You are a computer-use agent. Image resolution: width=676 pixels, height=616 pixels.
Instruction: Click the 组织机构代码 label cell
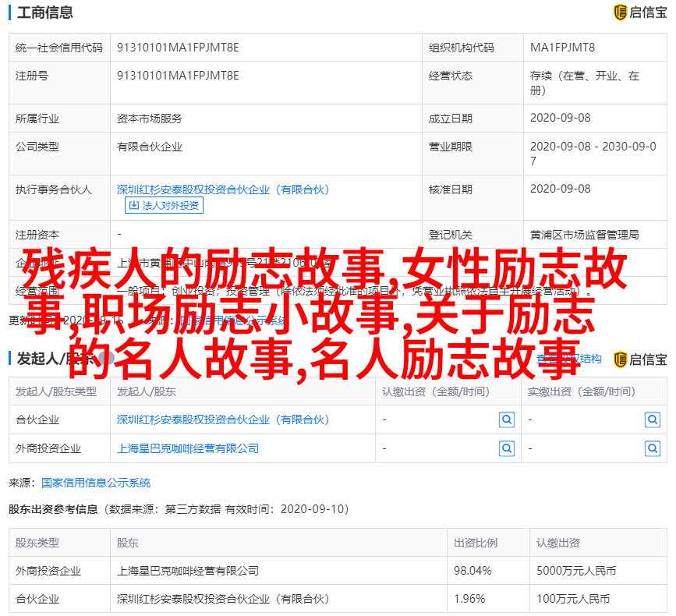click(x=473, y=48)
